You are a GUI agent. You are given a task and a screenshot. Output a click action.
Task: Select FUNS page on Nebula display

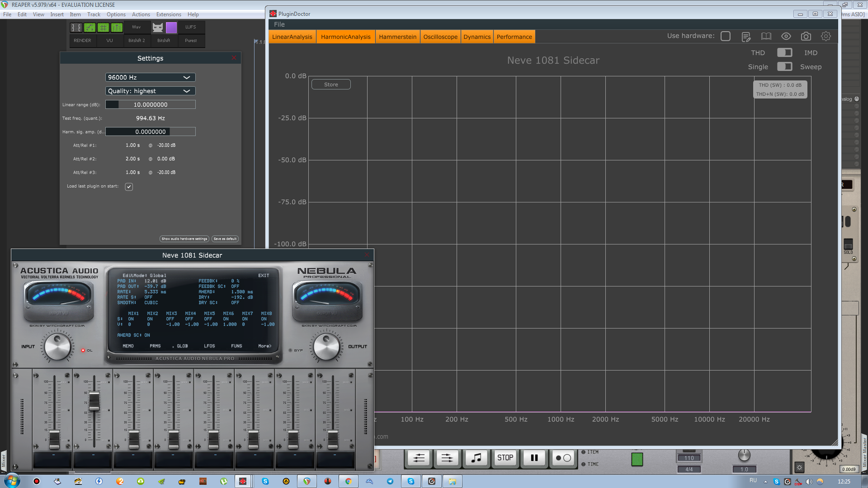pyautogui.click(x=236, y=346)
